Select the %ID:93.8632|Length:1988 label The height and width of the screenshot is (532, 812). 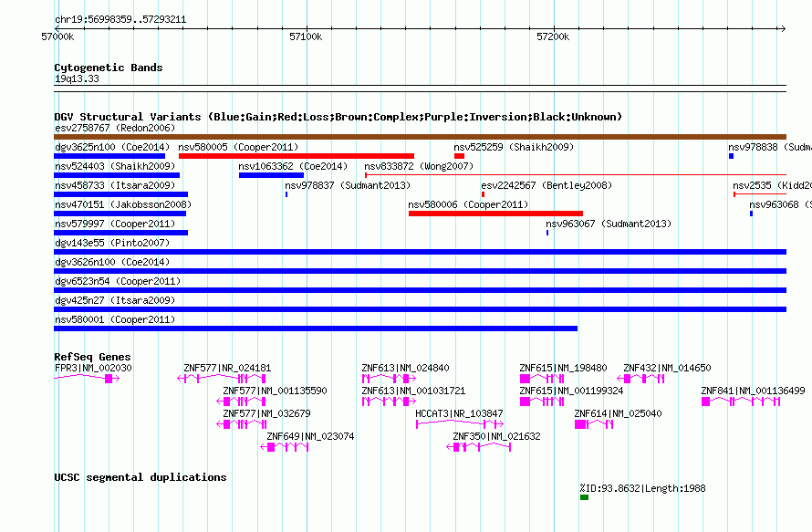642,488
